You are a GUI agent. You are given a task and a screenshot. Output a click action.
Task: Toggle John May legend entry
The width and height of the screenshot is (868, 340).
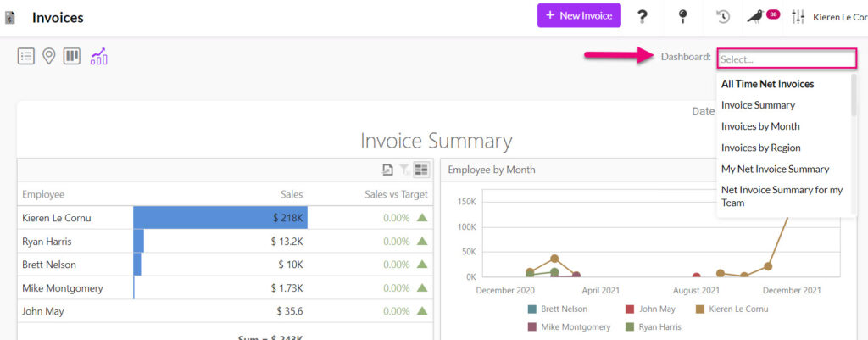tap(650, 309)
